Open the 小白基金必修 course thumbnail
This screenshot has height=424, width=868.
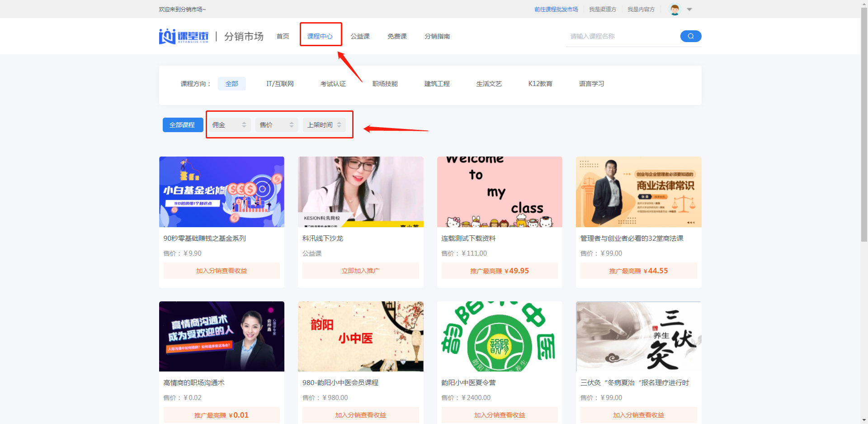pyautogui.click(x=222, y=192)
